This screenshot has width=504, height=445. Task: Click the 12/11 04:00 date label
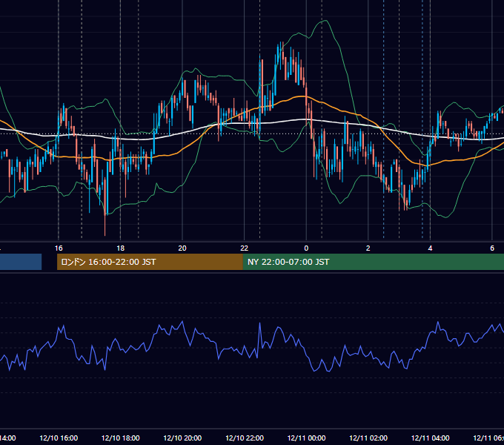click(x=431, y=438)
